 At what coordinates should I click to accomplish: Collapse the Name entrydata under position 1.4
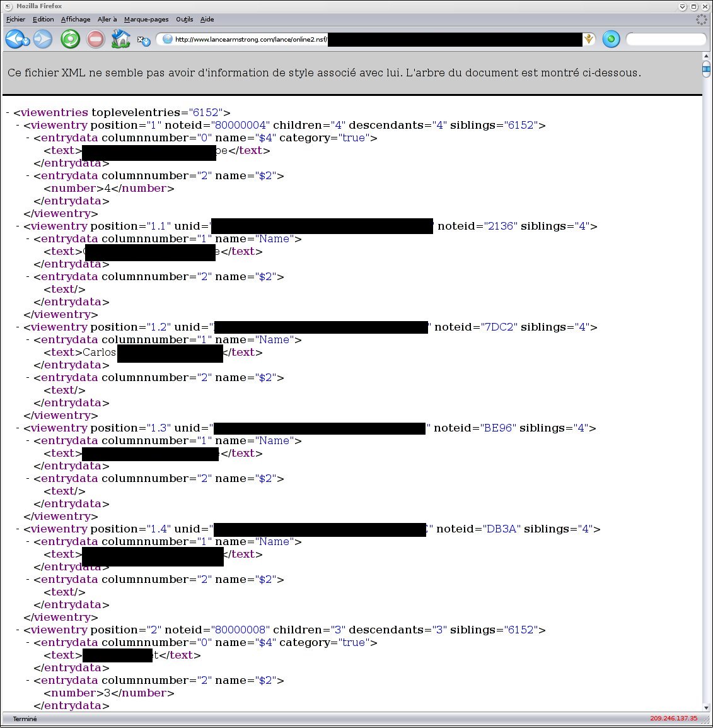pos(28,542)
